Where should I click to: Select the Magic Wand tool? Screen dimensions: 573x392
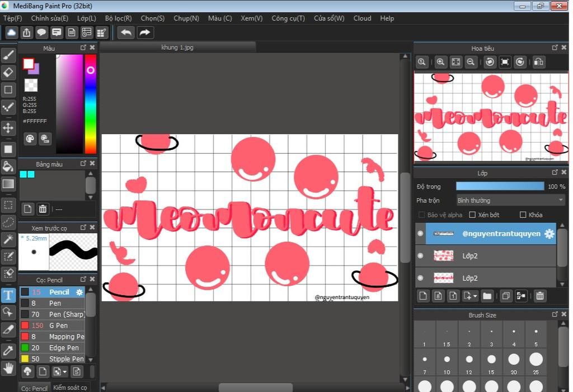point(8,240)
